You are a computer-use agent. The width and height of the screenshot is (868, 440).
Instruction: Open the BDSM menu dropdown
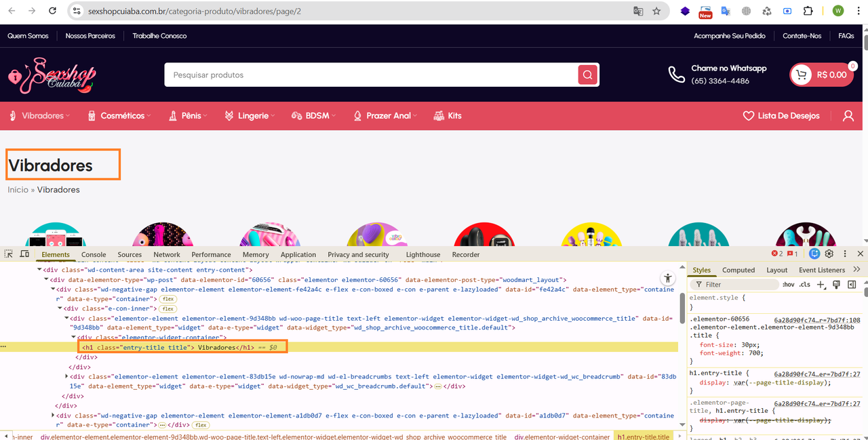click(313, 116)
